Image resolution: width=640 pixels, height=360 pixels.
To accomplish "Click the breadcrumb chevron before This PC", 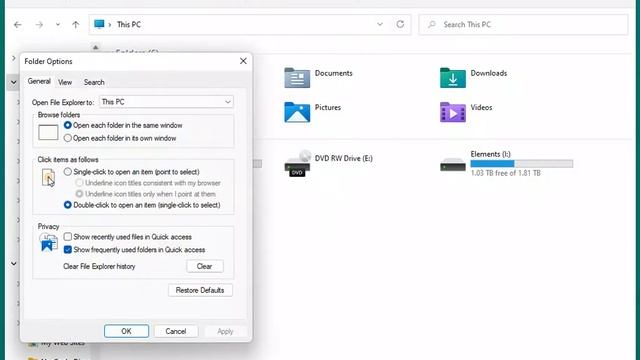I will tap(109, 25).
